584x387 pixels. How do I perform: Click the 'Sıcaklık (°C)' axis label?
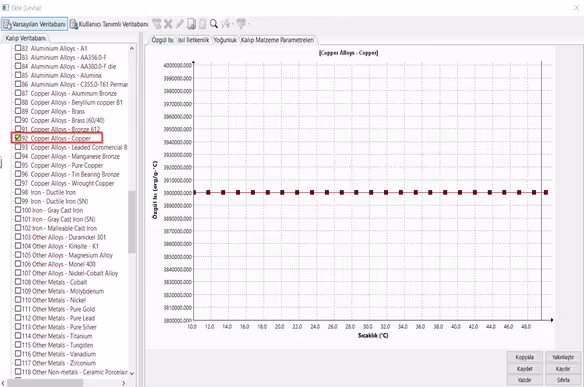tap(373, 335)
